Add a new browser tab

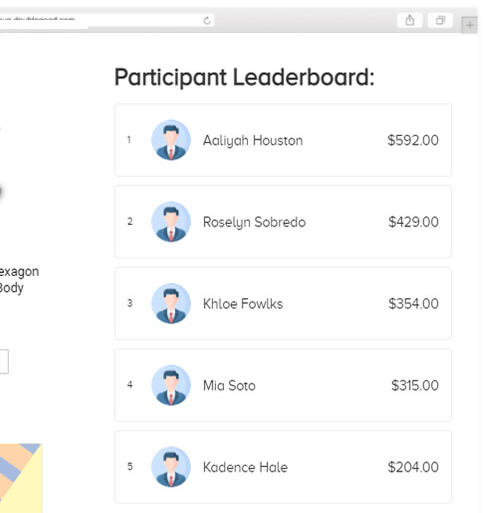click(470, 25)
